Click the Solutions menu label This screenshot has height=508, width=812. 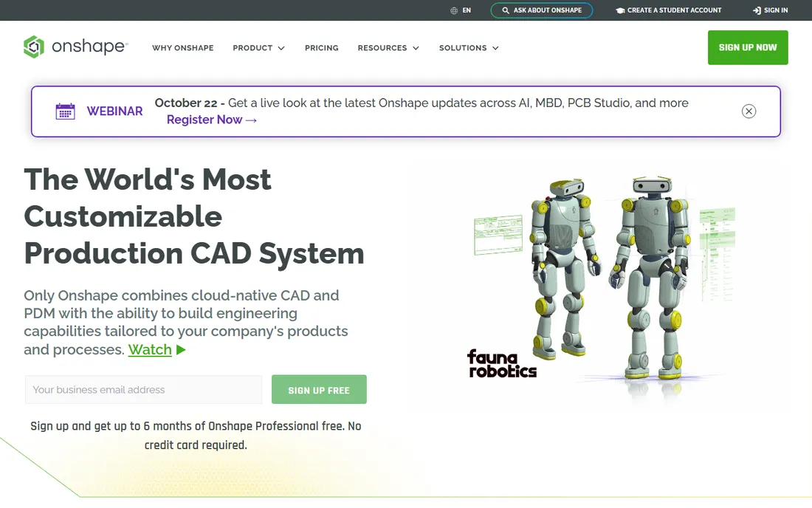pyautogui.click(x=463, y=48)
